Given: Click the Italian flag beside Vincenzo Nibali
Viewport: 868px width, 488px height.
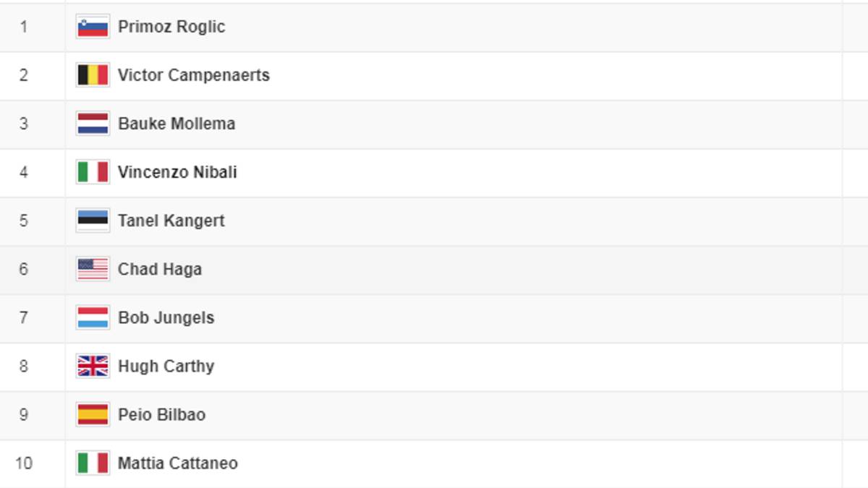Looking at the screenshot, I should point(93,172).
